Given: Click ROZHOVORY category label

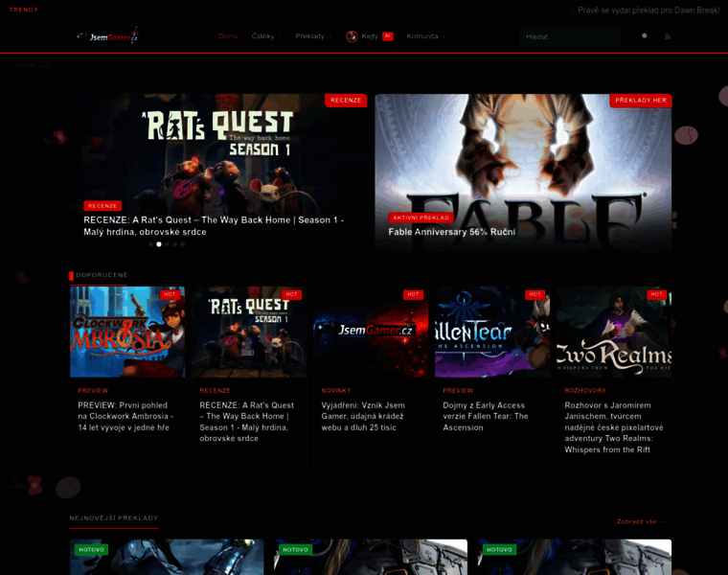Looking at the screenshot, I should click(x=585, y=391).
